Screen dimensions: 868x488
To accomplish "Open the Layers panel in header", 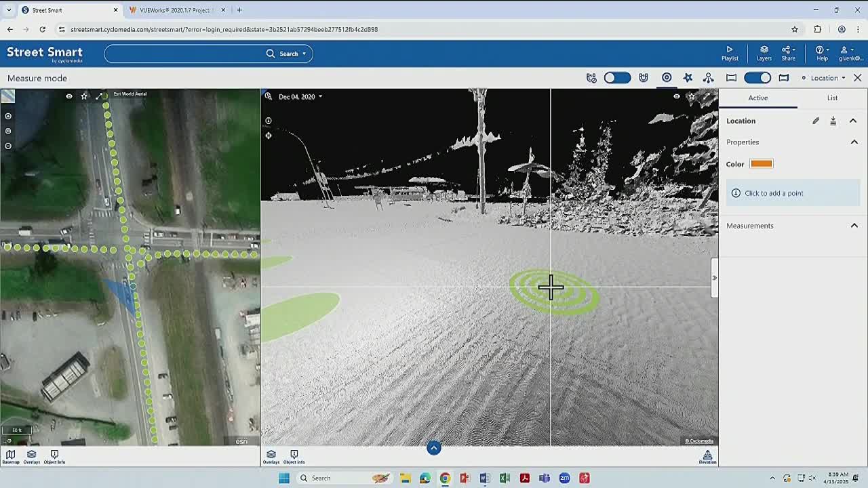I will (x=764, y=53).
